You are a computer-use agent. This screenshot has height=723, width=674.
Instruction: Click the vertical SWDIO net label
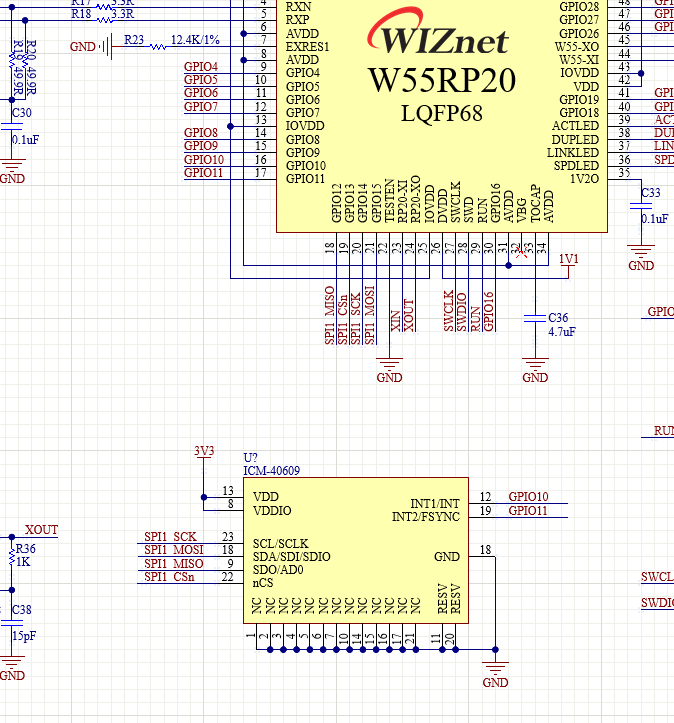tap(462, 312)
